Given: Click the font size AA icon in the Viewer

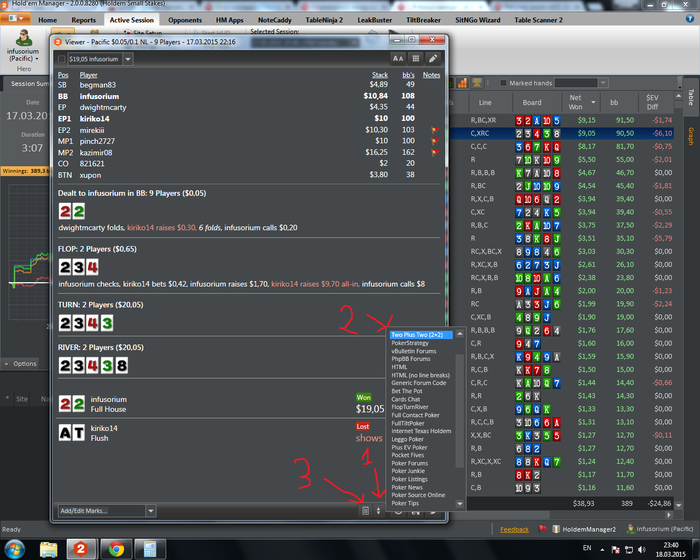Looking at the screenshot, I should (x=398, y=59).
